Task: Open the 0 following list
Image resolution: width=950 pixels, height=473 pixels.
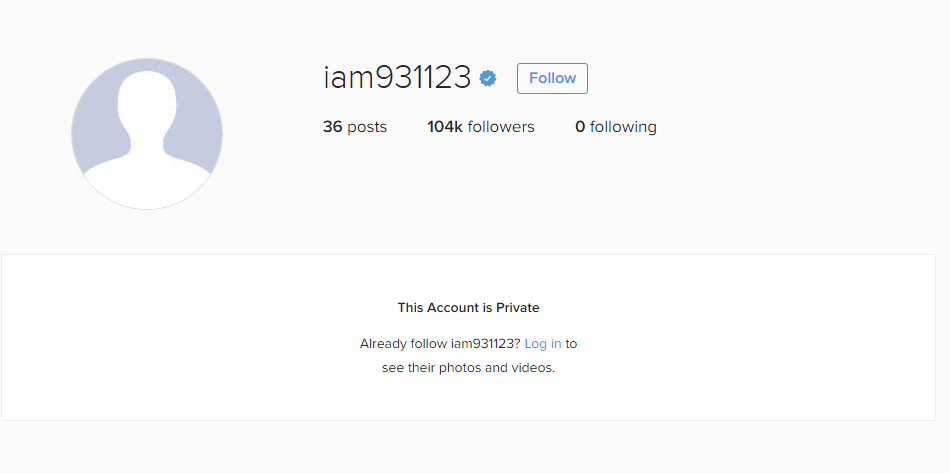Action: pyautogui.click(x=616, y=127)
